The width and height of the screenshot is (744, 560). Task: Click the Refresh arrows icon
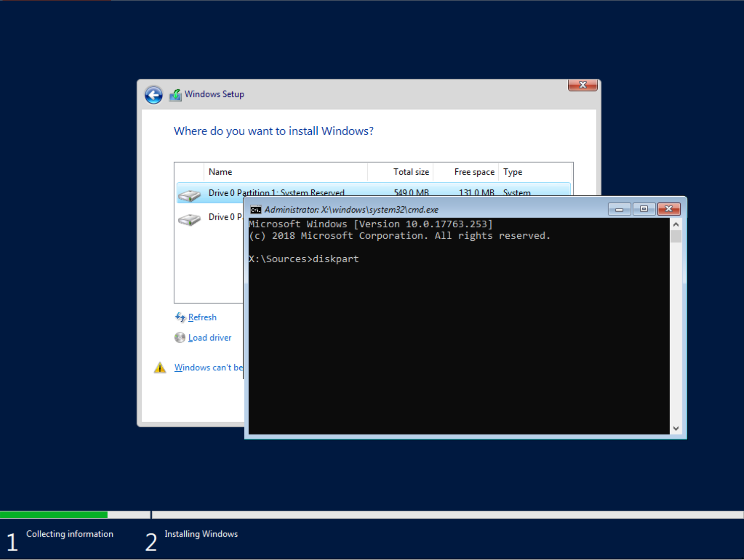180,317
